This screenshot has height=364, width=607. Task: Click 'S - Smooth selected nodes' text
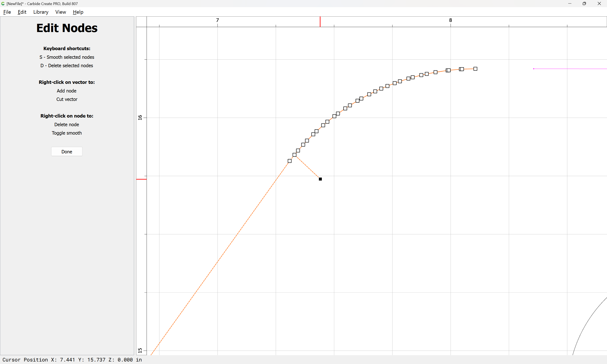tap(67, 57)
